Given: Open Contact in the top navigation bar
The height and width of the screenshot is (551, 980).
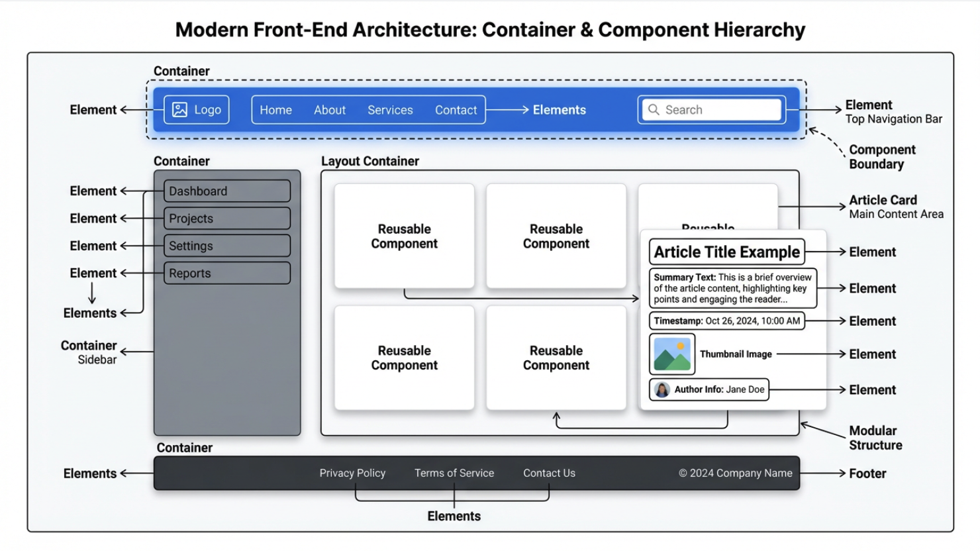Looking at the screenshot, I should click(x=456, y=110).
